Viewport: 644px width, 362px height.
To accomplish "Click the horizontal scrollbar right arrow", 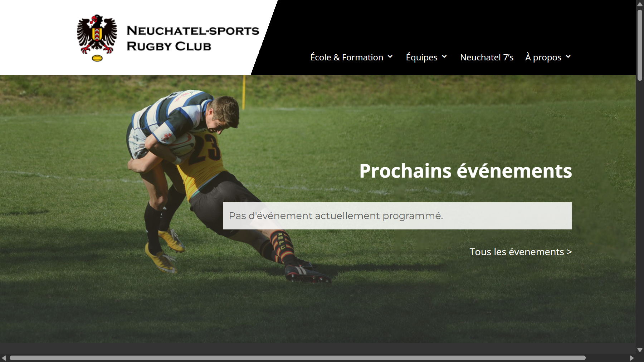I will pos(631,358).
